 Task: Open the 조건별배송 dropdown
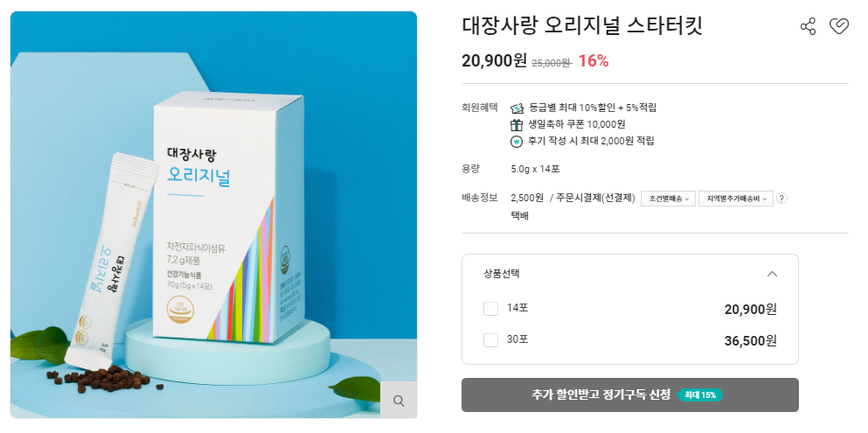668,199
